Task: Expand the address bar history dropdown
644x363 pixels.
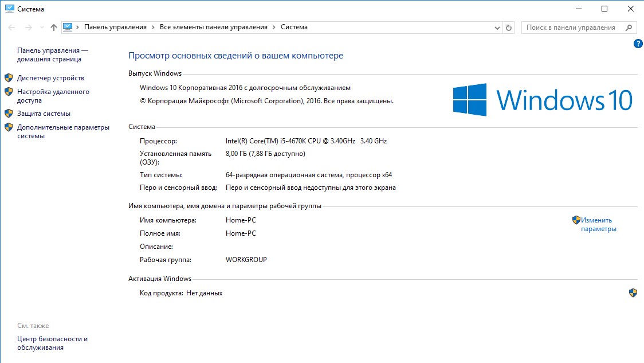Action: (497, 28)
